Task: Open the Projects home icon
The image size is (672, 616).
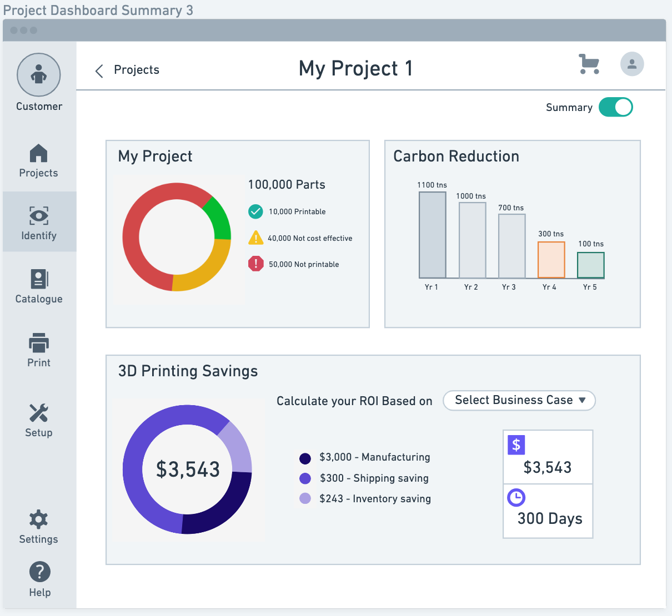Action: (x=38, y=154)
